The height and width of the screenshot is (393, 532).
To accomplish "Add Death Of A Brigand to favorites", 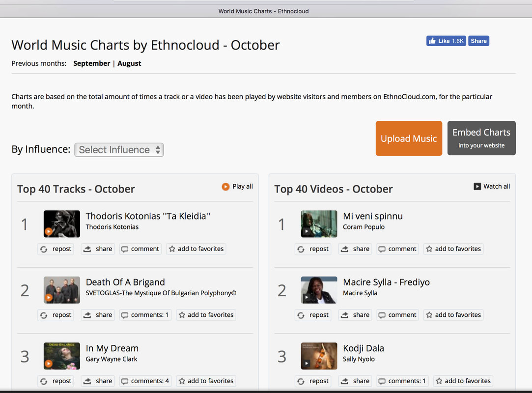I will (206, 315).
